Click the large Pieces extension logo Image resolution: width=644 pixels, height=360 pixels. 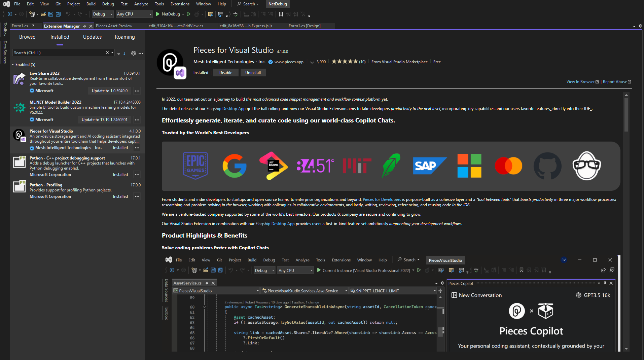pyautogui.click(x=171, y=64)
